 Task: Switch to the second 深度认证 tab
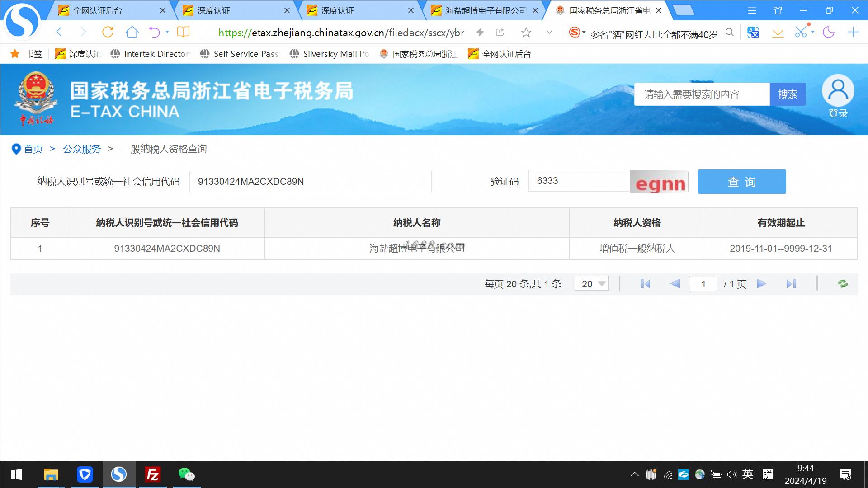point(359,10)
